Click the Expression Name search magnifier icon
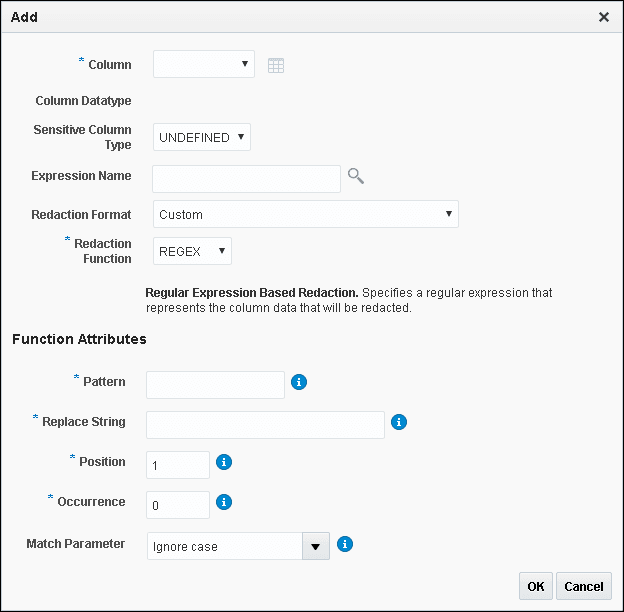The height and width of the screenshot is (612, 624). click(x=355, y=177)
